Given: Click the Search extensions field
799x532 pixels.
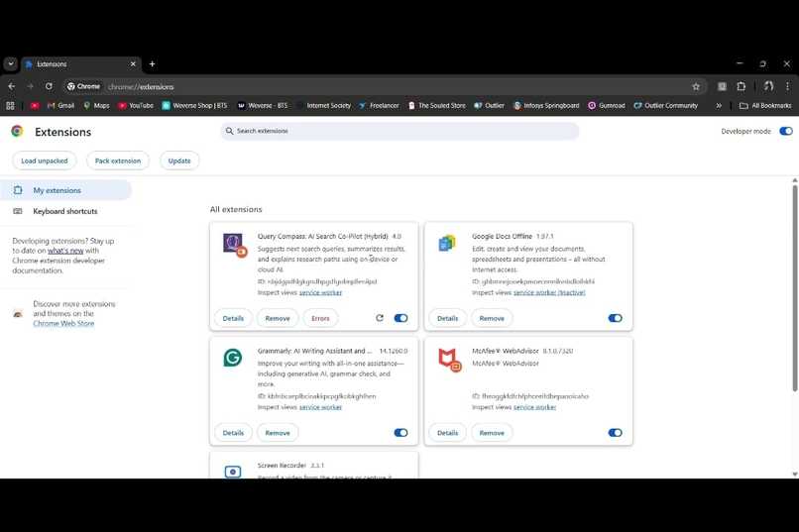Looking at the screenshot, I should 399,131.
